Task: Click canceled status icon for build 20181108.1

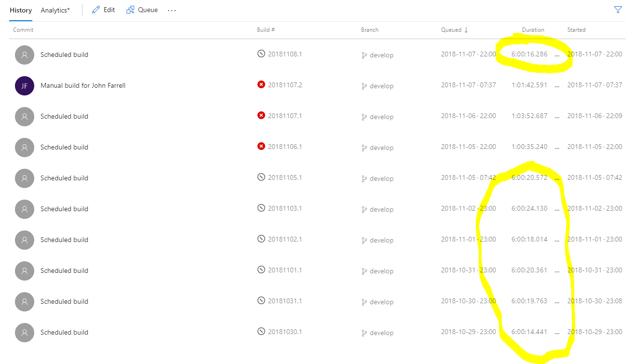Action: [x=261, y=54]
